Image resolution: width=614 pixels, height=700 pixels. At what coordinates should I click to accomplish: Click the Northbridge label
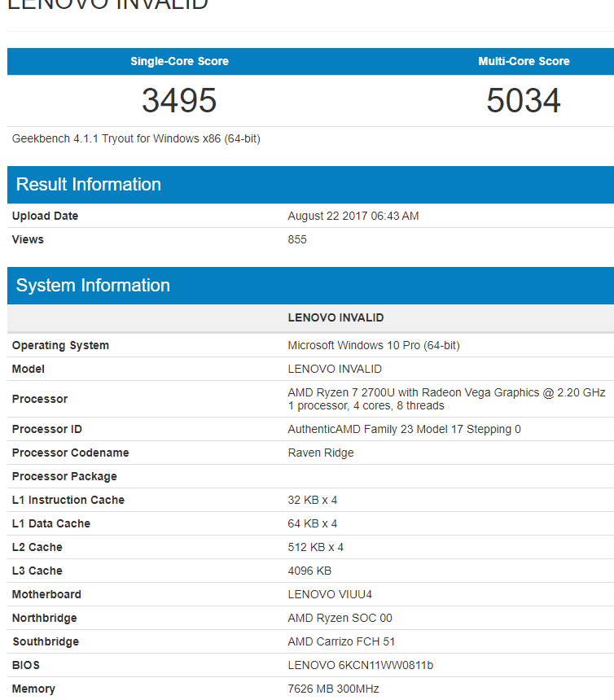(44, 619)
